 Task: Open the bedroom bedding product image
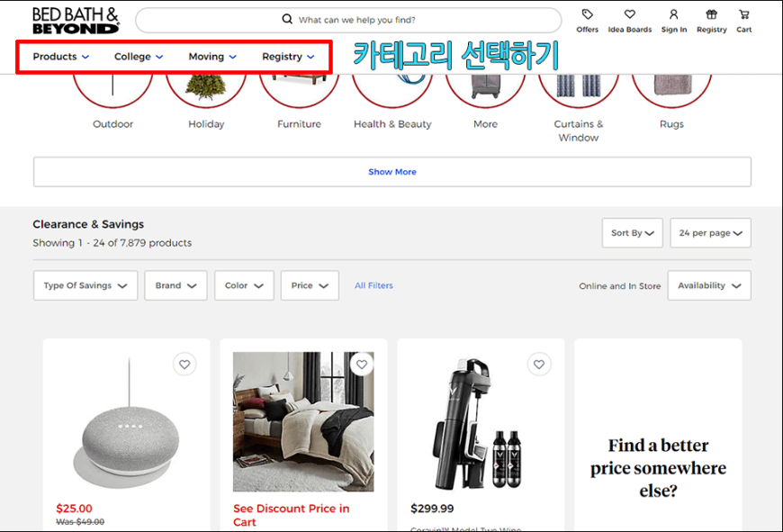[303, 421]
